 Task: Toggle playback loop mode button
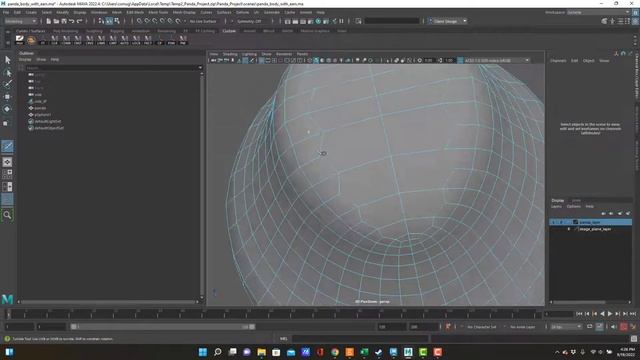coord(590,327)
